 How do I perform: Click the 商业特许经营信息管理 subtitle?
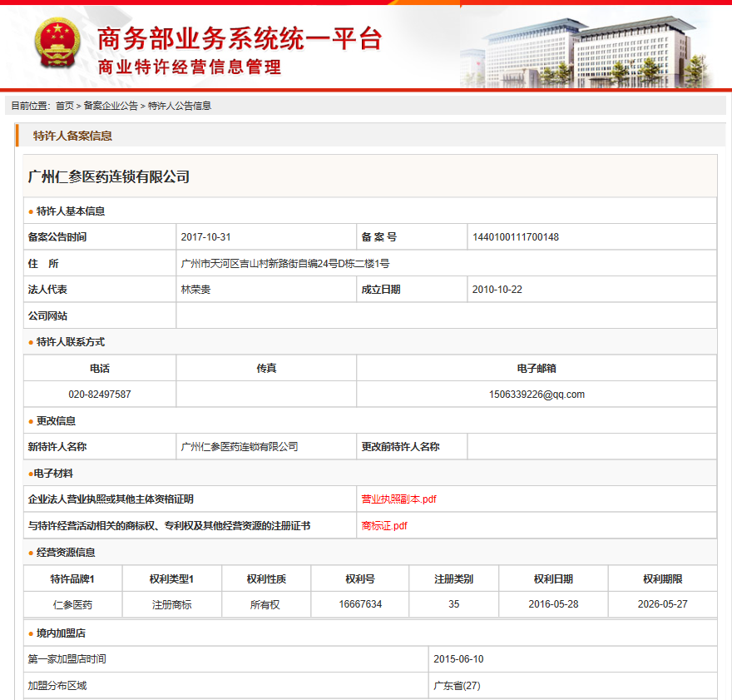pyautogui.click(x=190, y=67)
